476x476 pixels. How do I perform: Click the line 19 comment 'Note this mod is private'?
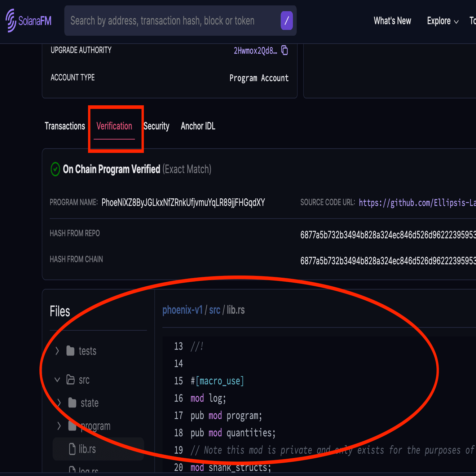coord(258,450)
